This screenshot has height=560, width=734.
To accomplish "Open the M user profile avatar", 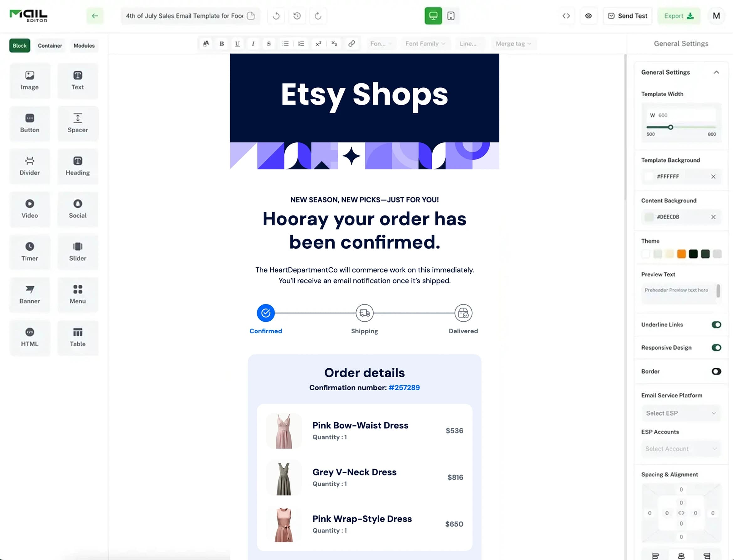I will click(716, 16).
